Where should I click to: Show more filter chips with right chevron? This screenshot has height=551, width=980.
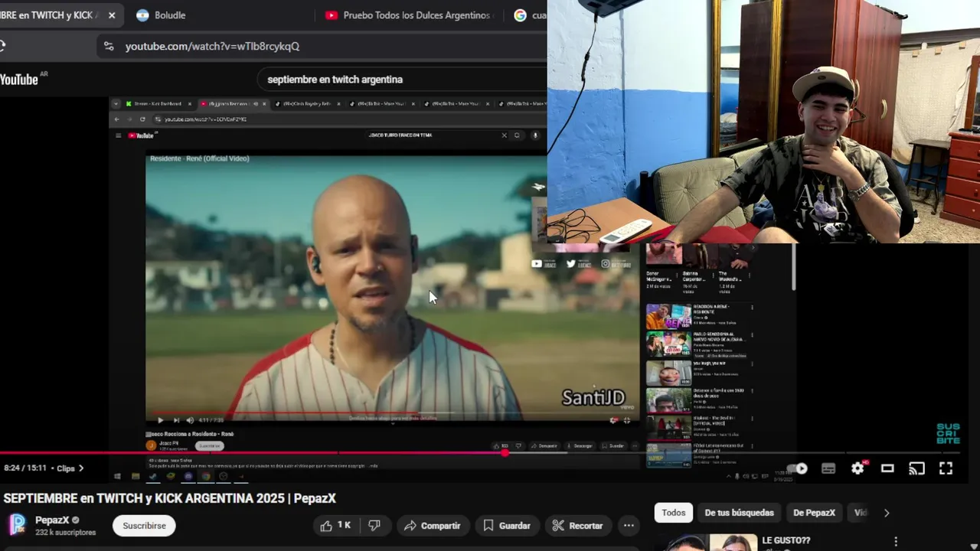coord(887,513)
